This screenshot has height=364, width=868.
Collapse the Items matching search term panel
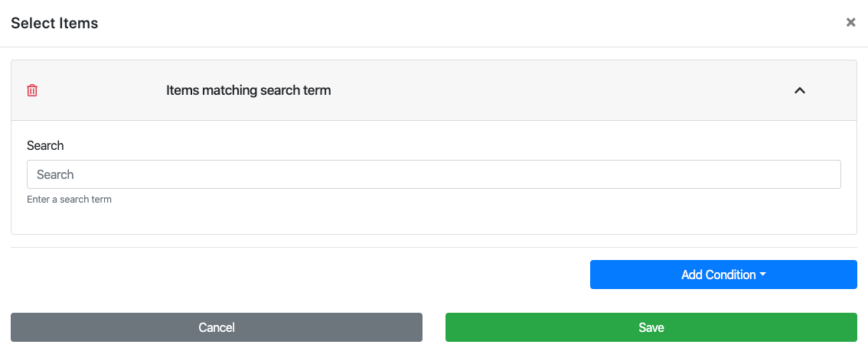click(x=800, y=90)
